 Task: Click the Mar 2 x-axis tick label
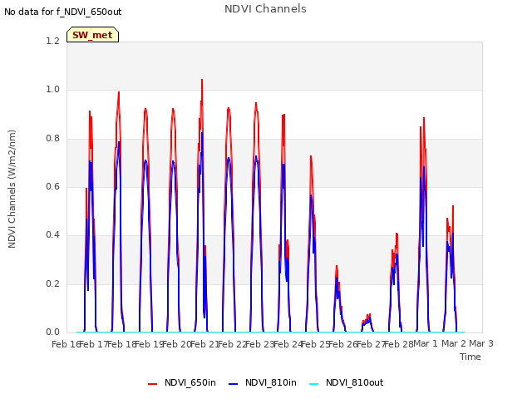tap(454, 343)
